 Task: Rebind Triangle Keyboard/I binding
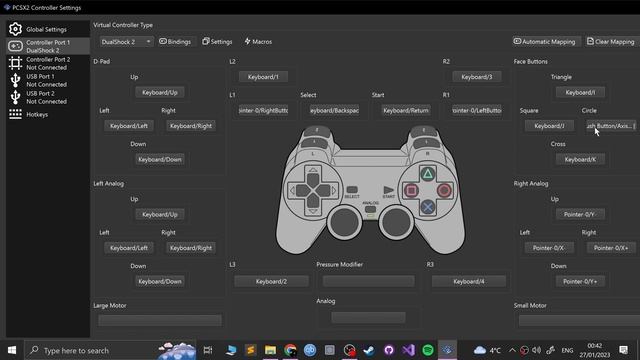point(580,93)
